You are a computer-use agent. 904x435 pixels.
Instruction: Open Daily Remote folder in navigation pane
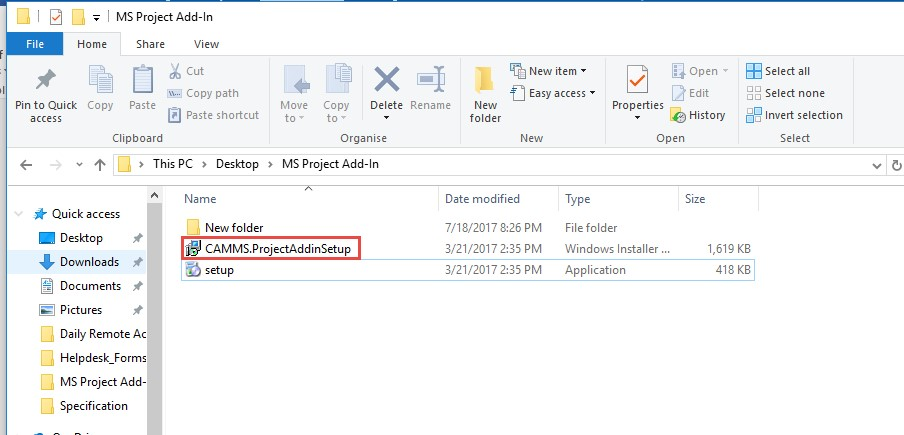(103, 334)
